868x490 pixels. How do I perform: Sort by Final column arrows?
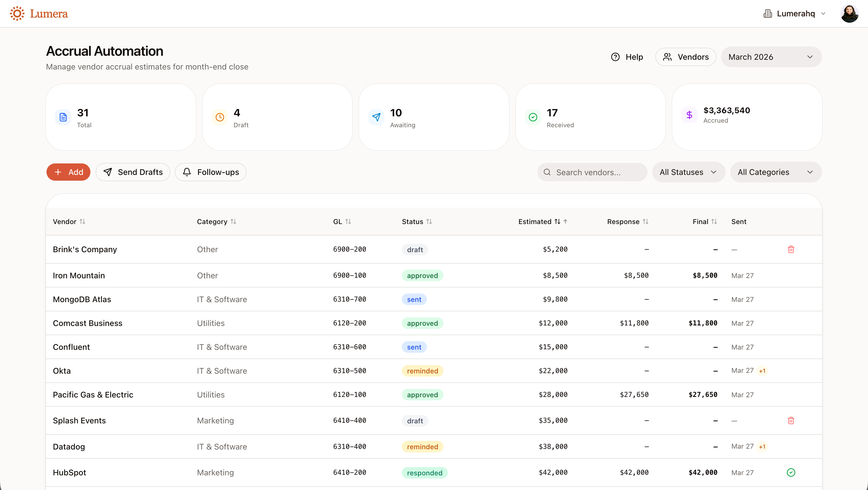tap(714, 221)
